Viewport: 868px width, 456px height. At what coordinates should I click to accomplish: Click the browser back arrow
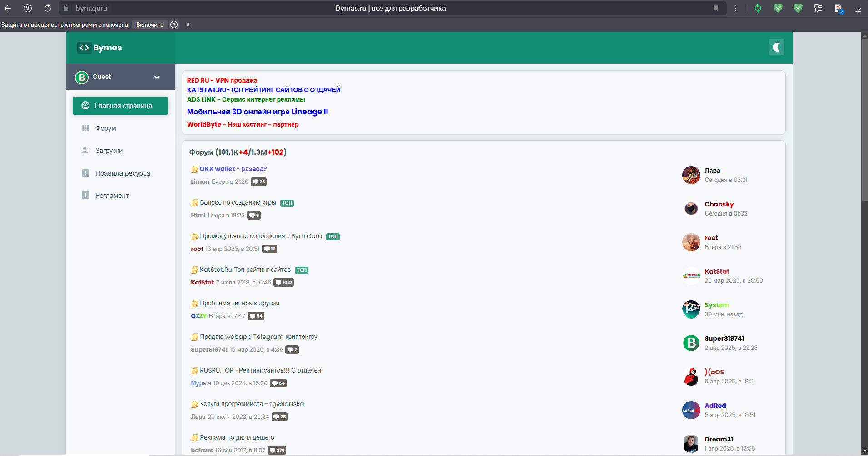[x=8, y=8]
